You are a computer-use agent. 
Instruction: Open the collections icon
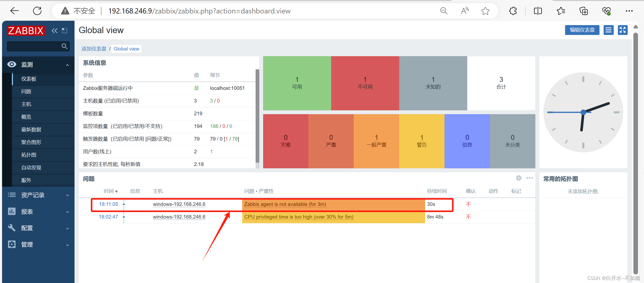click(584, 11)
